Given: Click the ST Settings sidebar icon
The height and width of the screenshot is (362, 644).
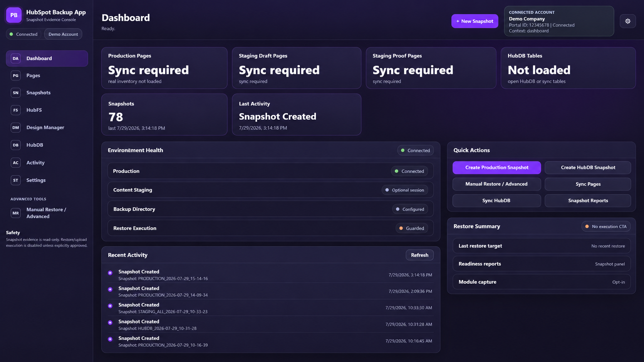Looking at the screenshot, I should pos(15,180).
